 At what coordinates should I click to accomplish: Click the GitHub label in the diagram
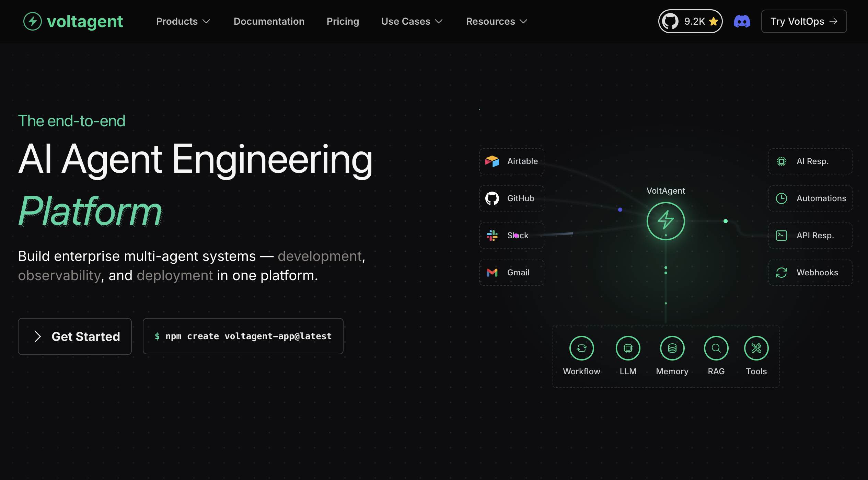(521, 198)
